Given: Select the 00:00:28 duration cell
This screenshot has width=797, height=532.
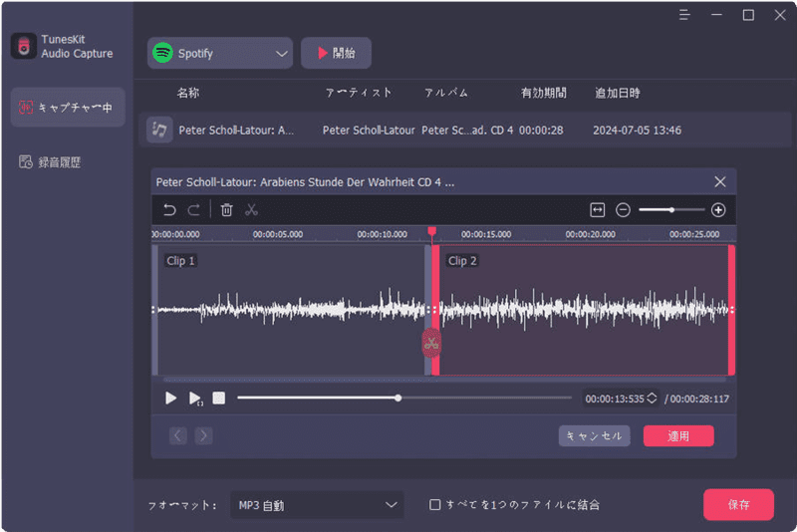Looking at the screenshot, I should point(541,131).
